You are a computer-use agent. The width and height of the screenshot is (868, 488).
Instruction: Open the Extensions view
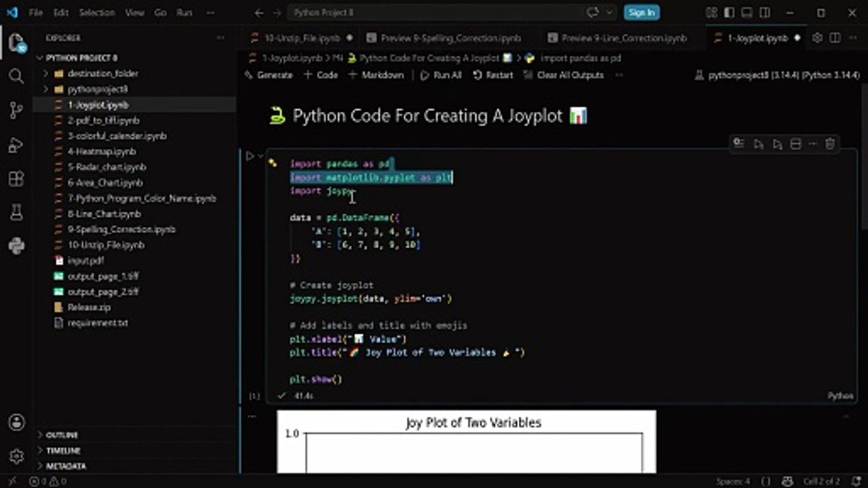pyautogui.click(x=16, y=180)
